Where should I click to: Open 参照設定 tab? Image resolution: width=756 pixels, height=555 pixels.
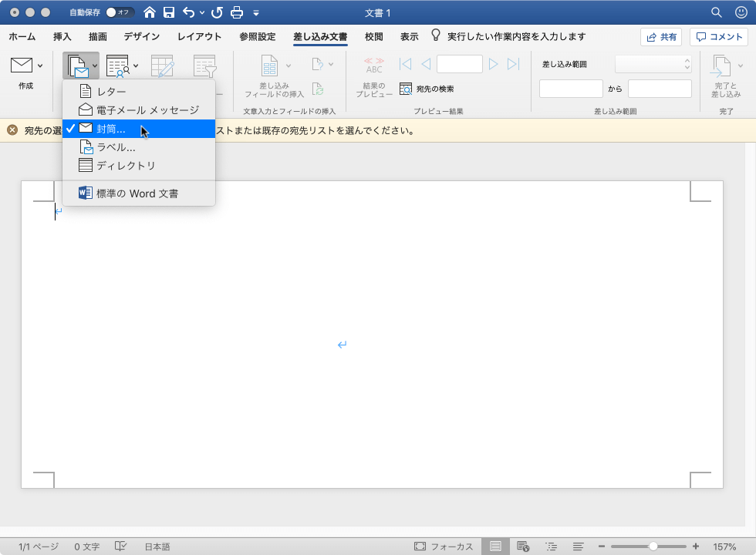(258, 37)
